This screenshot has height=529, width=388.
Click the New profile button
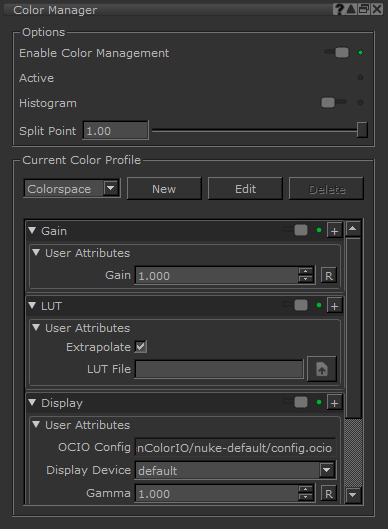pyautogui.click(x=164, y=189)
